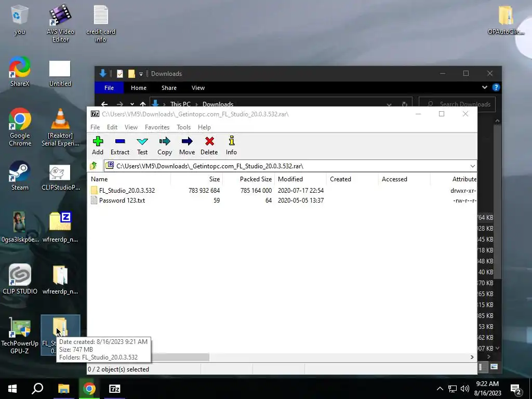The height and width of the screenshot is (399, 532).
Task: Open Explorer recent locations dropdown arrow
Action: (x=132, y=104)
